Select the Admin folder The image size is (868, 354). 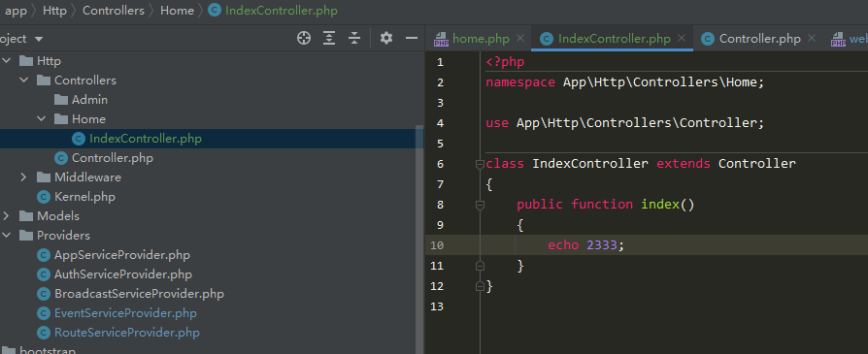[x=81, y=100]
